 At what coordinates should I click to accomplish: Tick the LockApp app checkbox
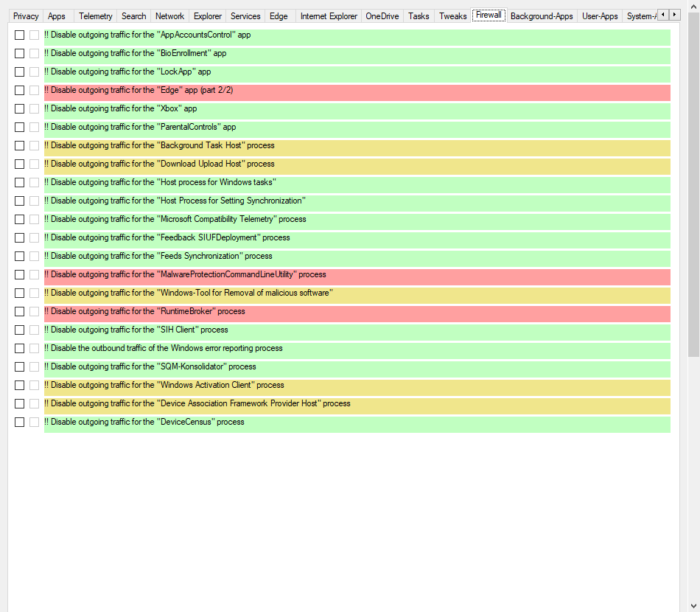click(x=20, y=72)
